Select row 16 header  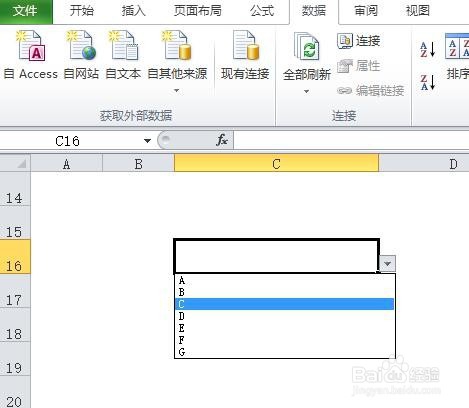pos(15,257)
